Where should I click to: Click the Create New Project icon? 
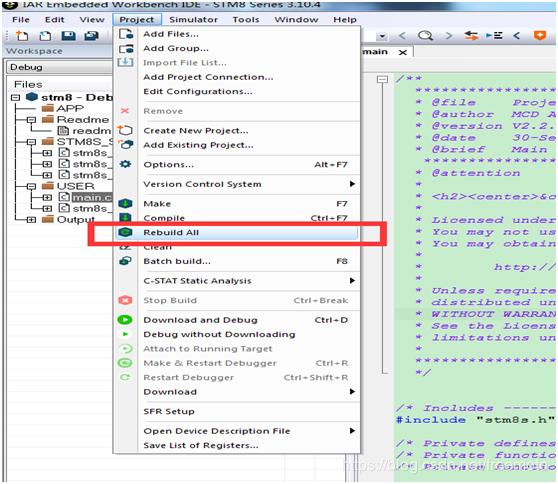[x=125, y=130]
